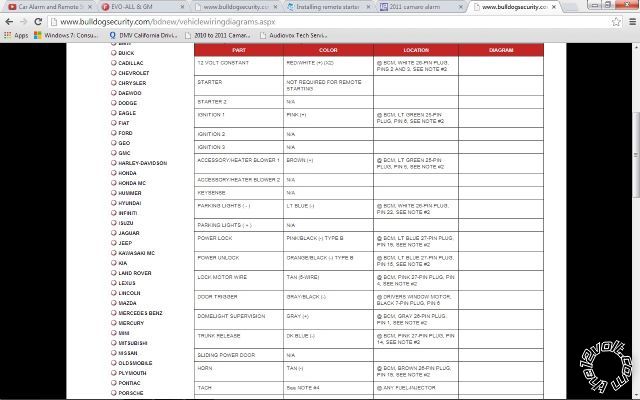The width and height of the screenshot is (640, 400).
Task: Click the PART column header
Action: 239,50
